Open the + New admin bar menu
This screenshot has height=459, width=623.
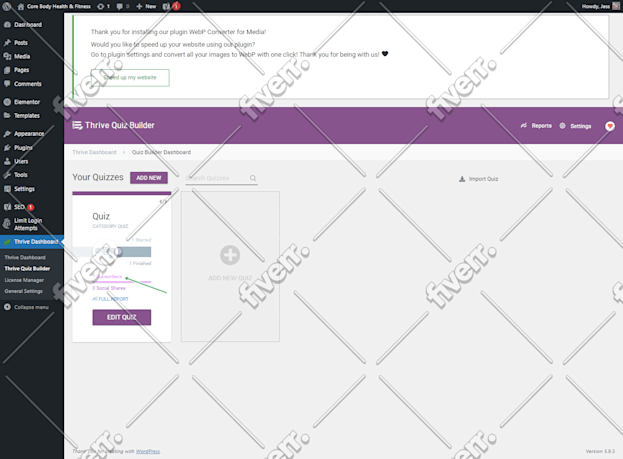coord(146,6)
